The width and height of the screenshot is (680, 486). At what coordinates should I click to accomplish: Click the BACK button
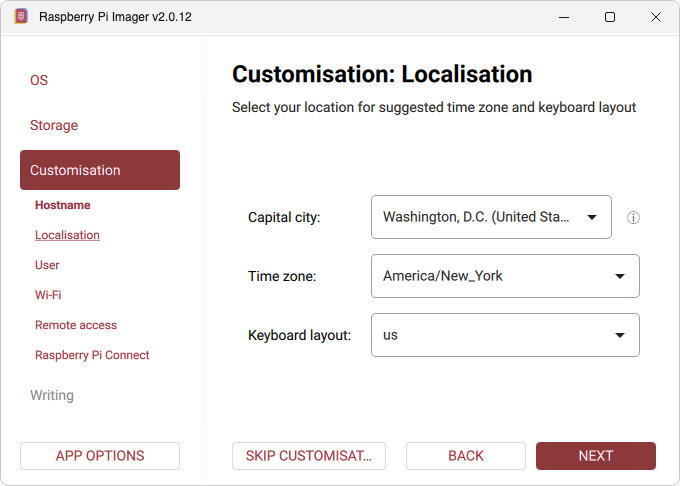coord(466,456)
